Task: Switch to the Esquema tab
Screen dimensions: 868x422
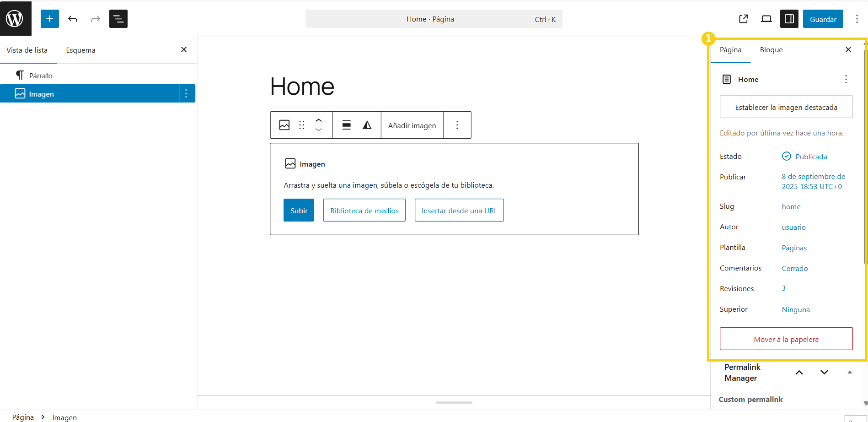Action: (80, 50)
